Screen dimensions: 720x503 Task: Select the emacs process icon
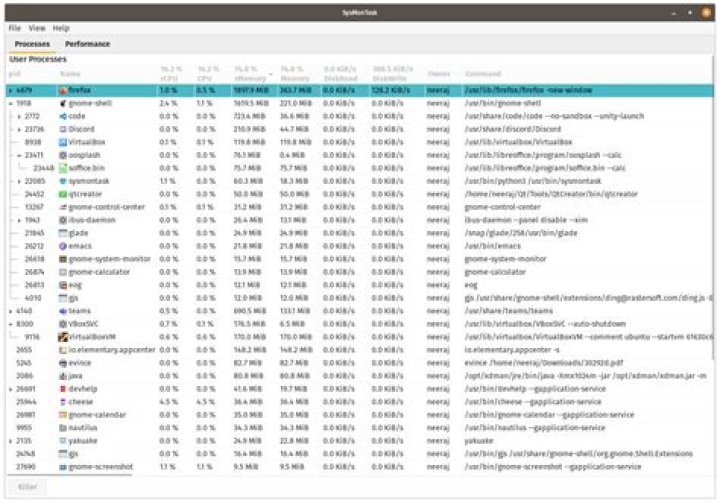(x=63, y=246)
